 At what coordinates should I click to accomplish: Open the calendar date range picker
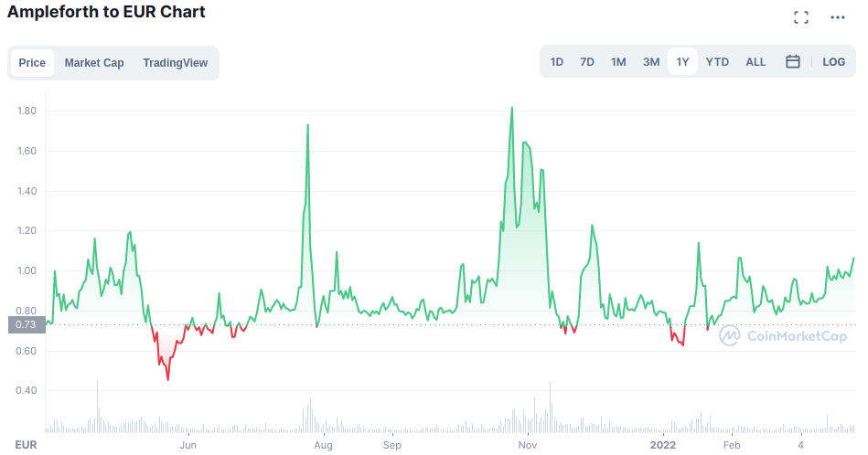(x=793, y=61)
